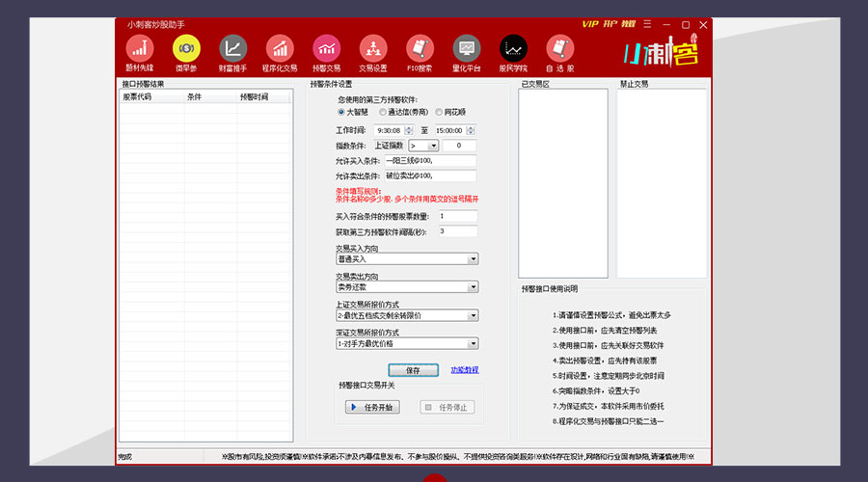The width and height of the screenshot is (868, 482).
Task: Expand the 交易买入方向 dropdown
Action: 407,259
